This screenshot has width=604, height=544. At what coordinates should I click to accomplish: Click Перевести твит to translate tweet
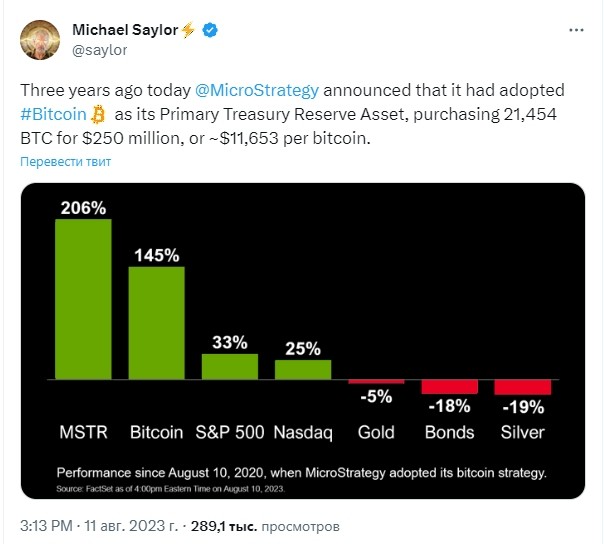point(65,161)
